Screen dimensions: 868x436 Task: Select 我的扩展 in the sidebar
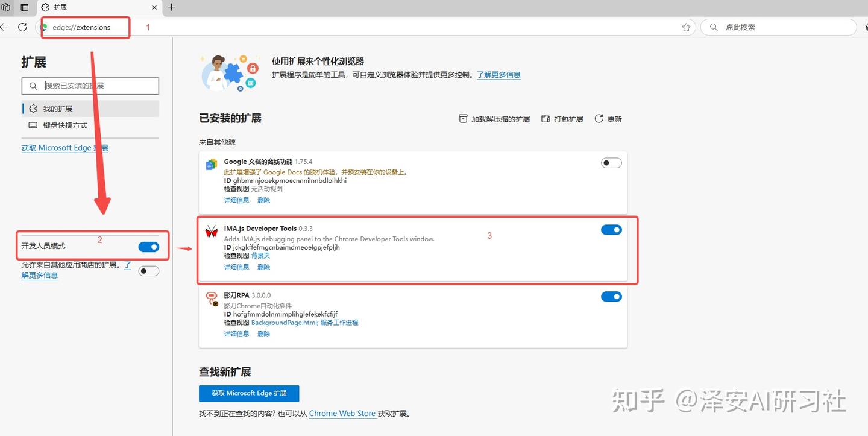[90, 109]
